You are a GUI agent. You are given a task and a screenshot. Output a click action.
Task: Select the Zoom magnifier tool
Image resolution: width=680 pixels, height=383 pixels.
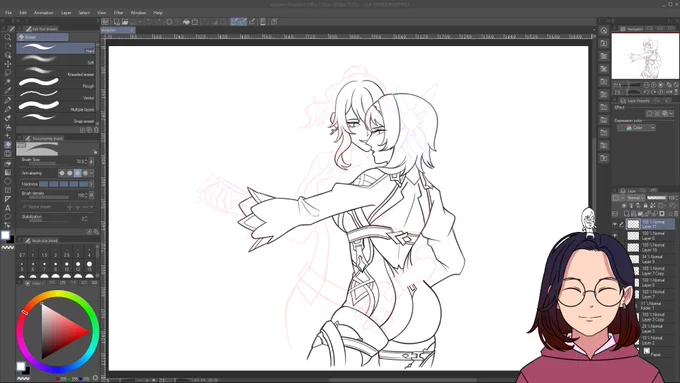7,37
